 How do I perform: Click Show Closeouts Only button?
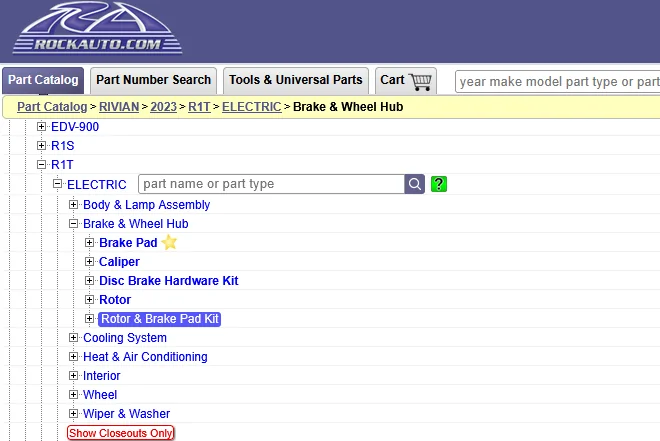[120, 433]
